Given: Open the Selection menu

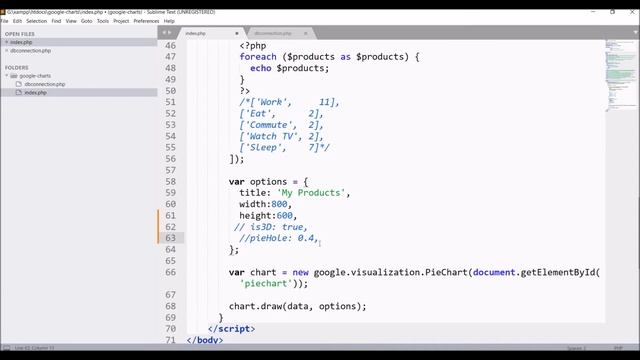Looking at the screenshot, I should 37,21.
